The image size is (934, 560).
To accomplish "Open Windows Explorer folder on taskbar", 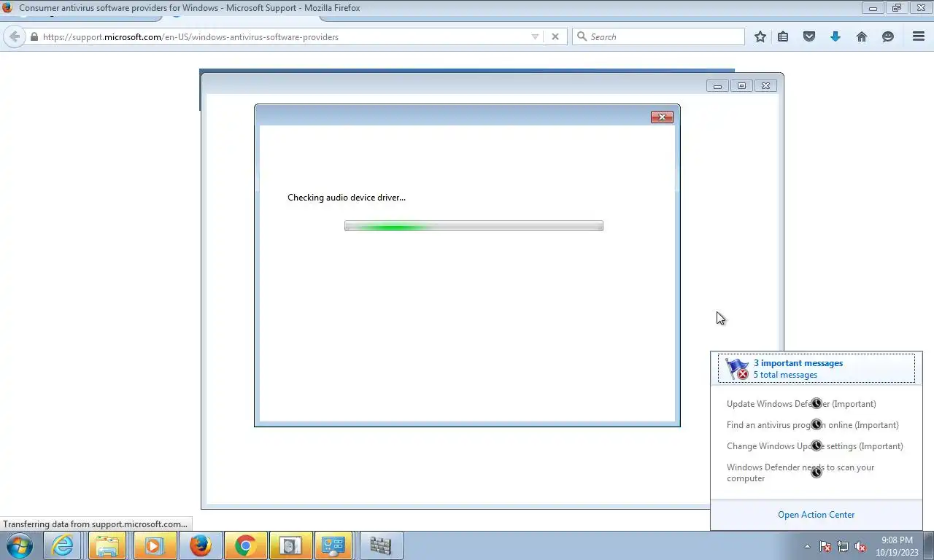I will [x=108, y=545].
